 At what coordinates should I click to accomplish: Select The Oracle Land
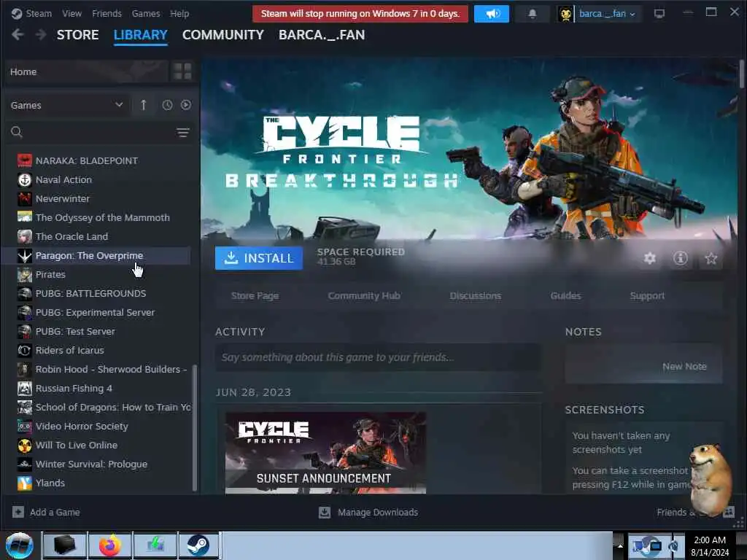coord(96,237)
